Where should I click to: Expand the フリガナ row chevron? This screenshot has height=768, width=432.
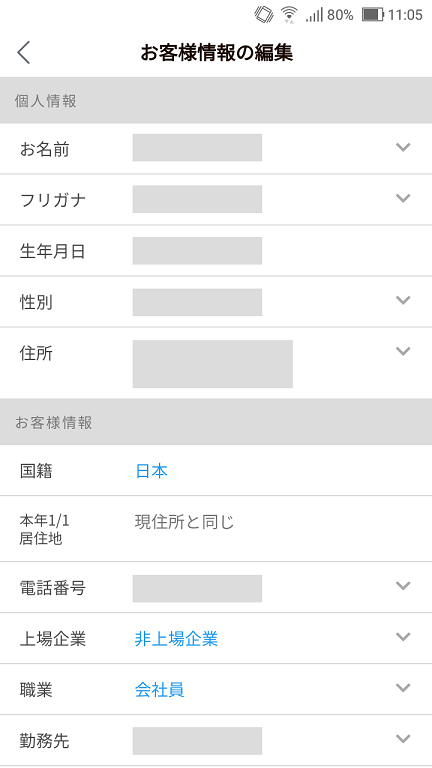403,198
